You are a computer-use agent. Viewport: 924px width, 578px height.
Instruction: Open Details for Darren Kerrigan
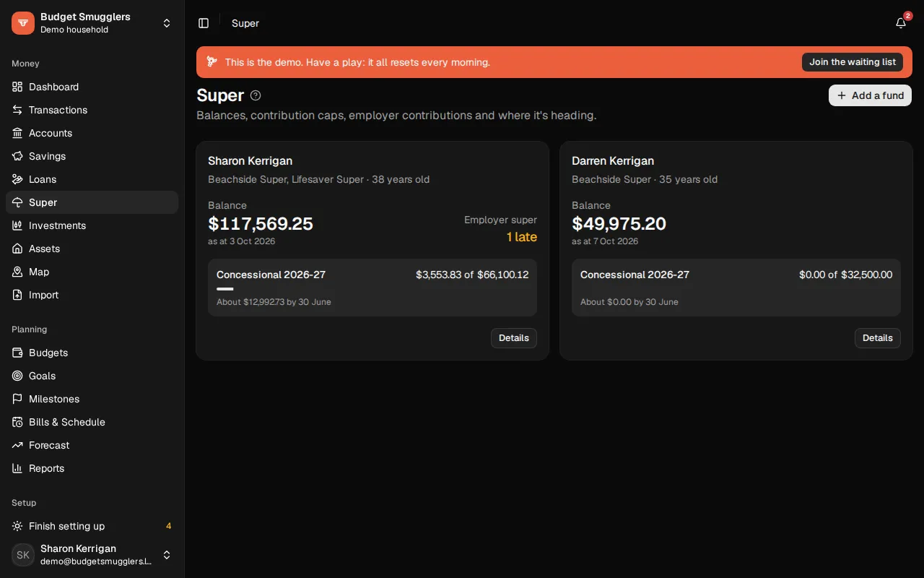[x=878, y=338]
